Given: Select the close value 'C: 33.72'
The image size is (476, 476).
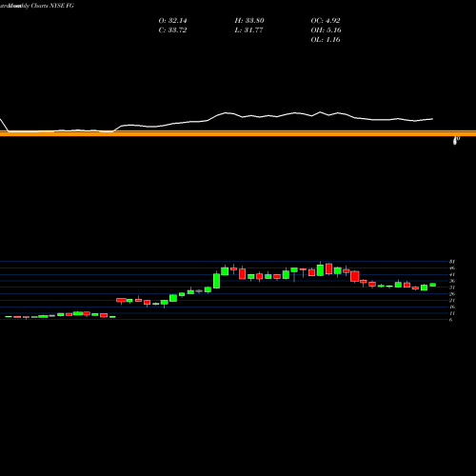Looking at the screenshot, I should coord(172,30).
